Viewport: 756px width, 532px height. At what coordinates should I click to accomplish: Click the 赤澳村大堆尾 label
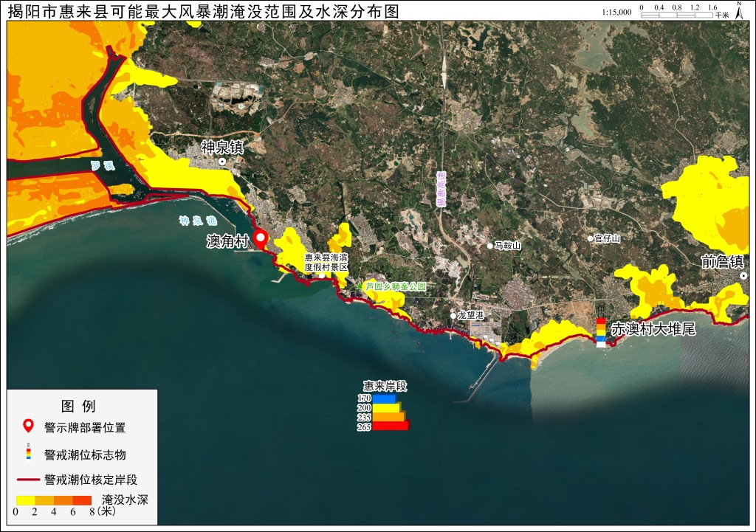coord(653,329)
